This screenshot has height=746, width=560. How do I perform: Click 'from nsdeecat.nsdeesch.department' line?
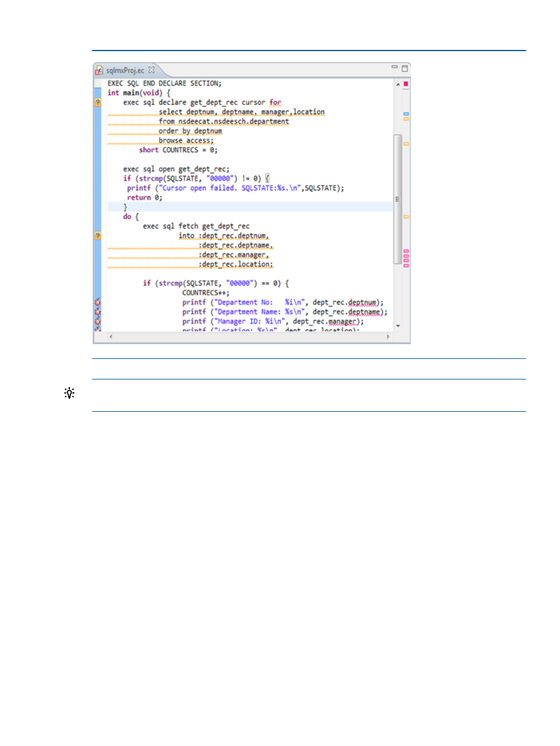click(x=224, y=121)
